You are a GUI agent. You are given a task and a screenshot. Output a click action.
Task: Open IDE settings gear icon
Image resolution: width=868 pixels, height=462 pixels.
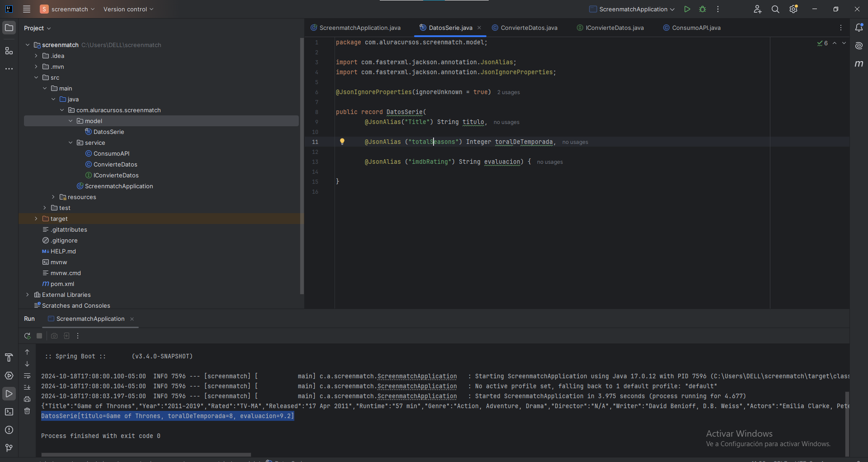(x=793, y=9)
